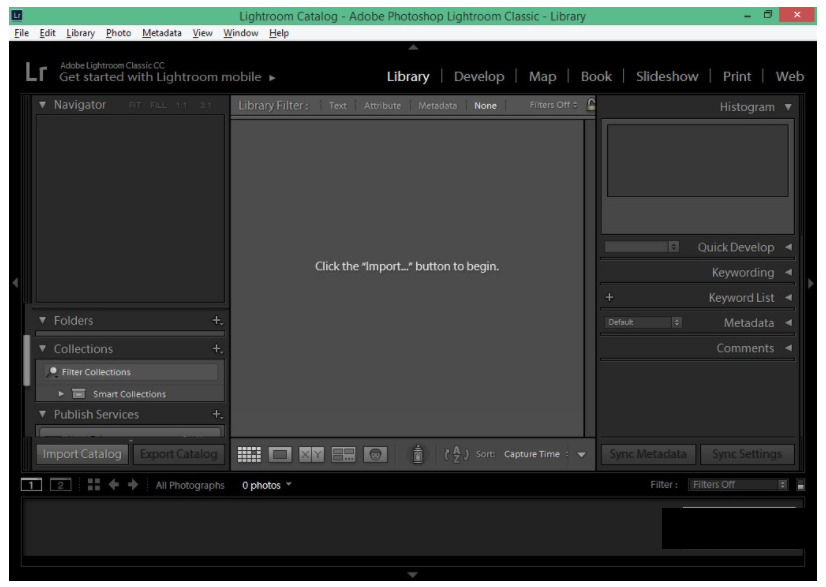Open the toolbar content dropdown arrow
Image resolution: width=826 pixels, height=587 pixels.
click(581, 455)
